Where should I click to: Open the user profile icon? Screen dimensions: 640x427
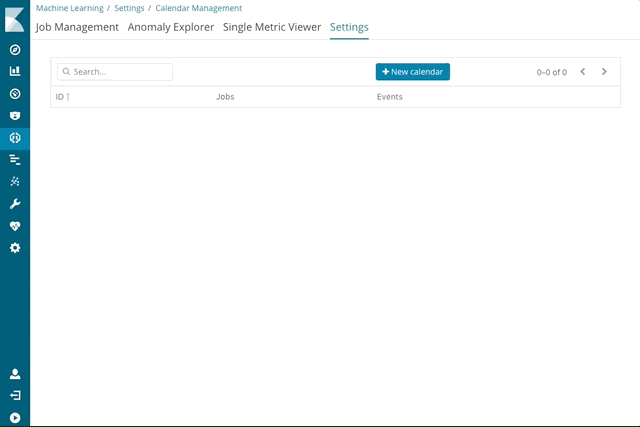coord(15,374)
